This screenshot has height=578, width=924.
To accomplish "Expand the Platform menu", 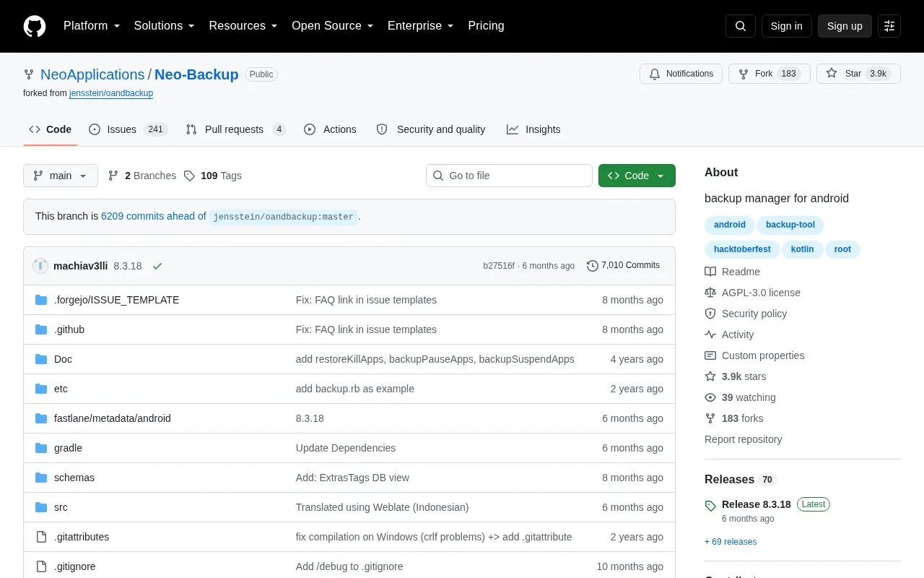I will point(92,26).
